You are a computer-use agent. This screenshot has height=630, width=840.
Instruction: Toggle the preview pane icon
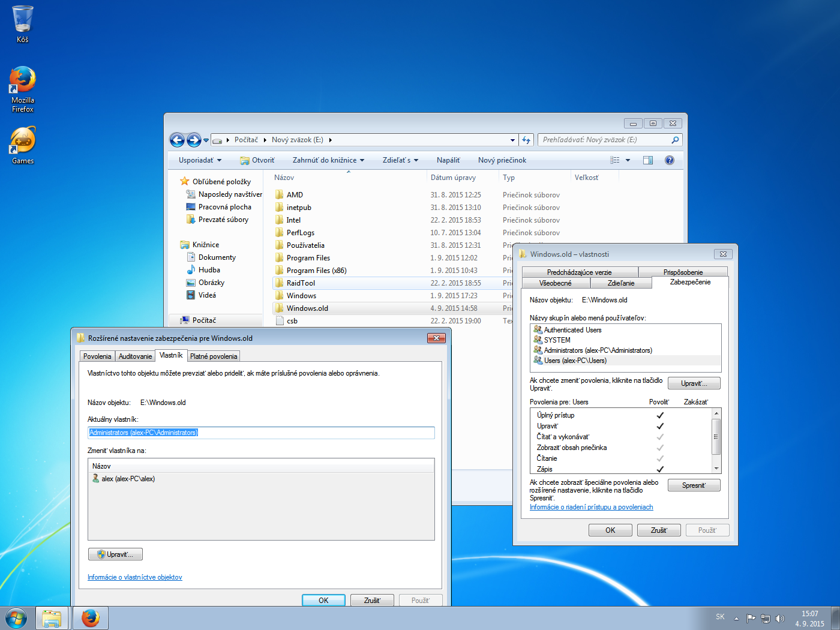tap(648, 160)
